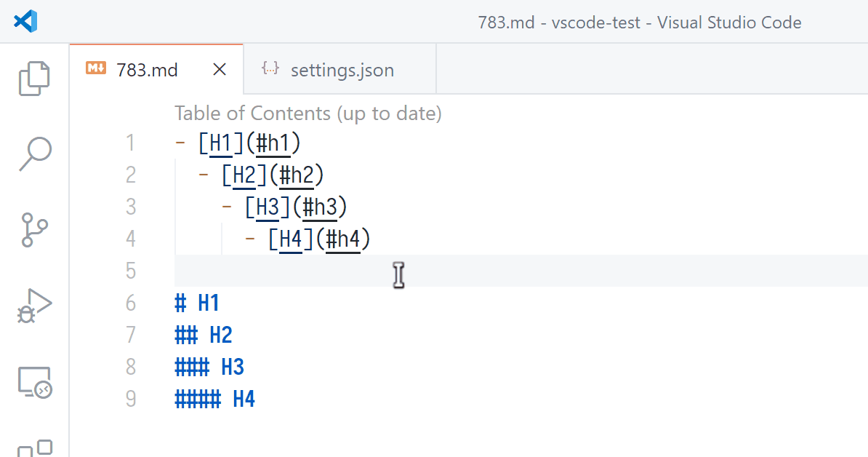Click the H4 link in the nested list
This screenshot has height=457, width=868.
coord(290,239)
